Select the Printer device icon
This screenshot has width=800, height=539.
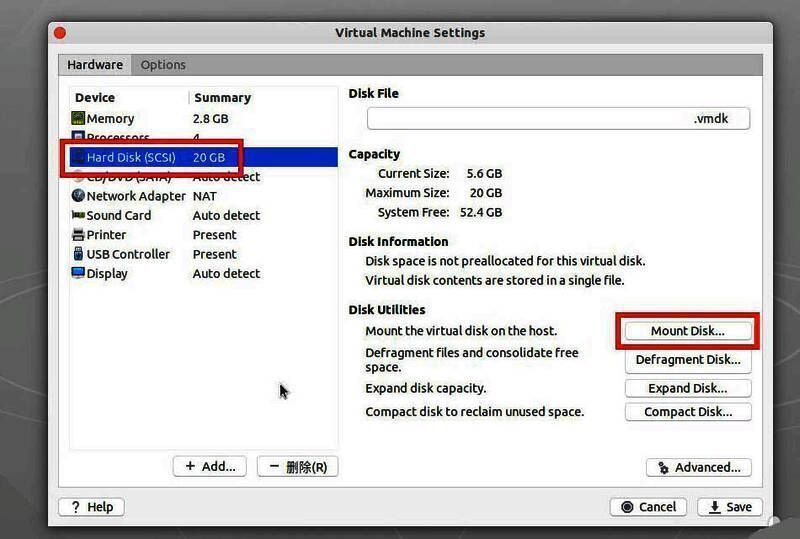[78, 235]
